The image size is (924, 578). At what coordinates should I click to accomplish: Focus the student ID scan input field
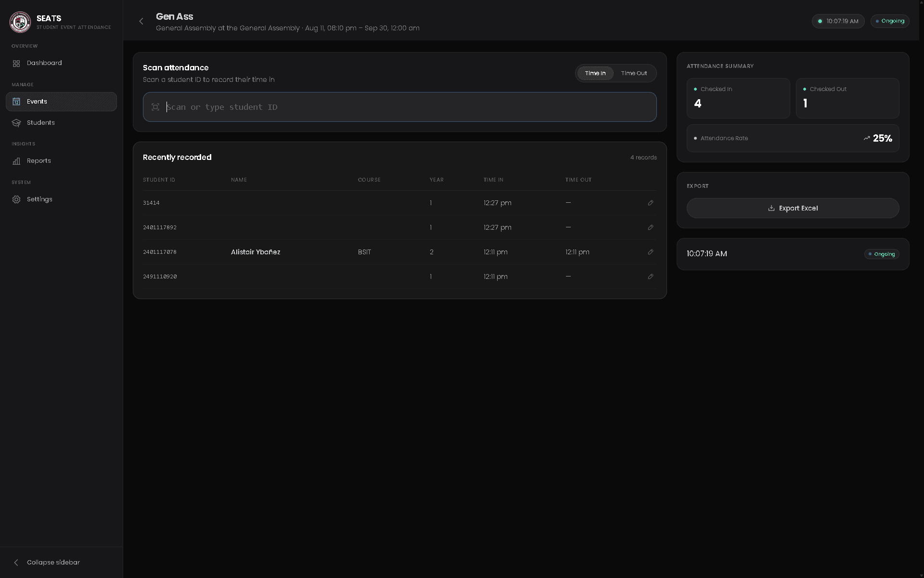click(x=400, y=107)
